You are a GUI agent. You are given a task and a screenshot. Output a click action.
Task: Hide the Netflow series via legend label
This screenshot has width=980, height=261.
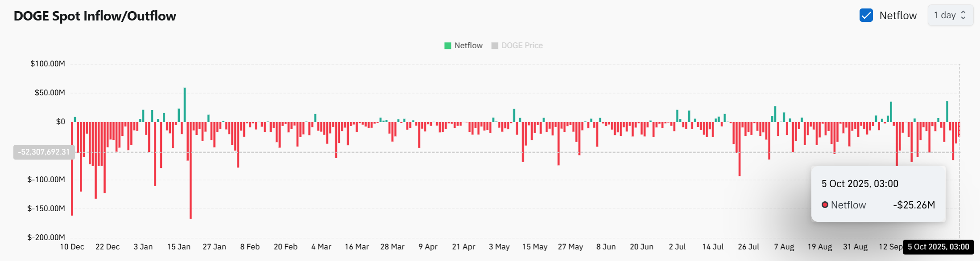pos(468,46)
